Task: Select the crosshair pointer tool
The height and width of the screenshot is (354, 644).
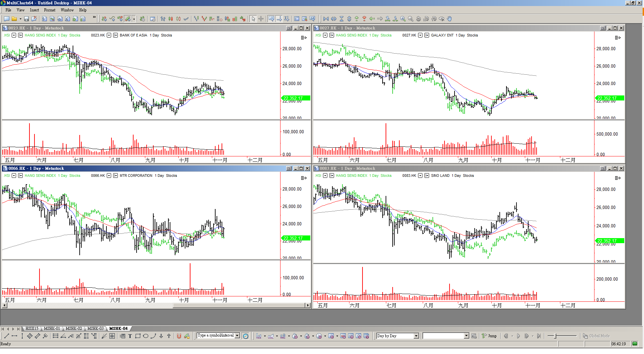Action: tap(261, 19)
